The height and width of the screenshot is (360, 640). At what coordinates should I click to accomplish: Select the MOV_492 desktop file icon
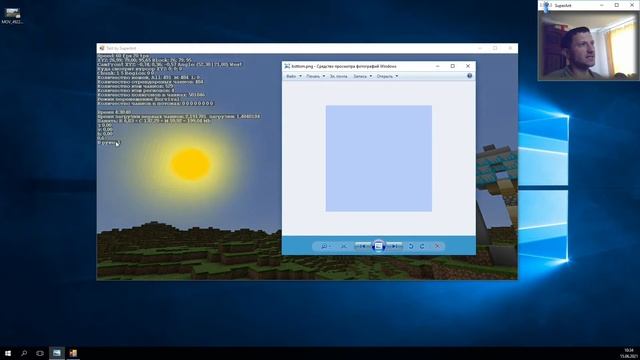(12, 16)
